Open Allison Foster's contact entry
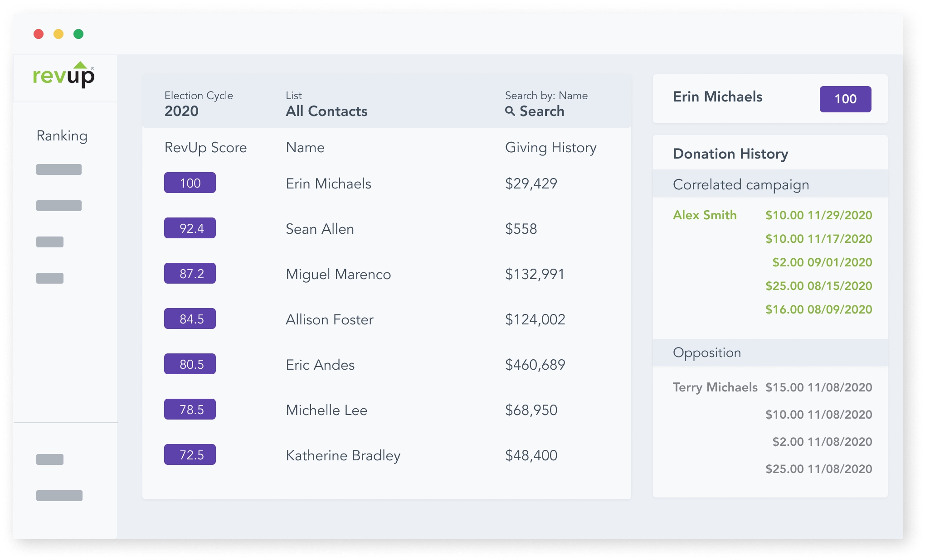 330,319
